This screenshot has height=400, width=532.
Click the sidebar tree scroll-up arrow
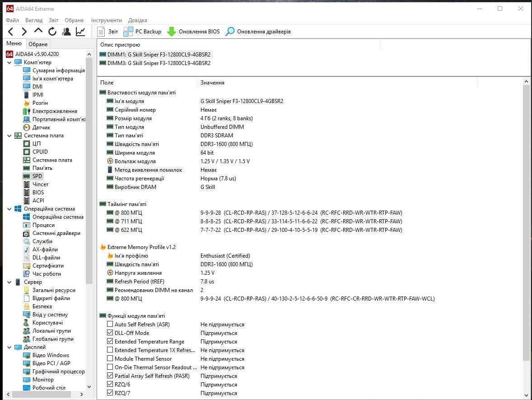pos(89,54)
